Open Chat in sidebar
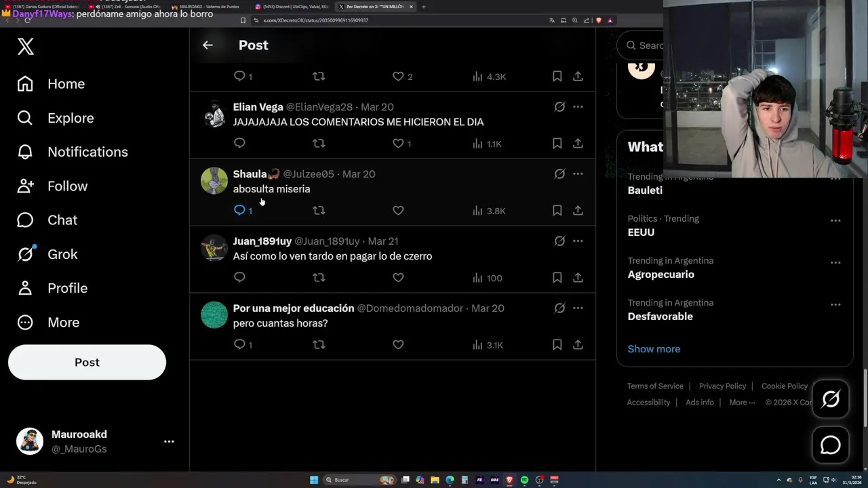 pyautogui.click(x=47, y=220)
